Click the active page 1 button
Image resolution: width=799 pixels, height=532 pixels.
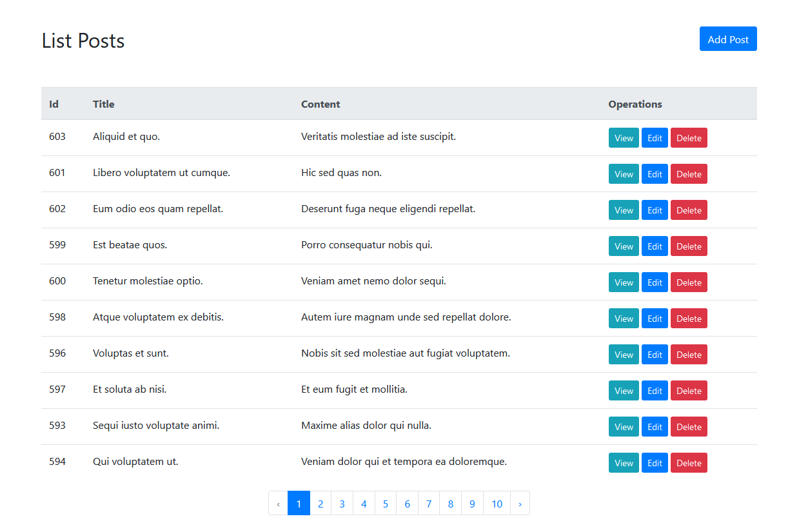299,504
